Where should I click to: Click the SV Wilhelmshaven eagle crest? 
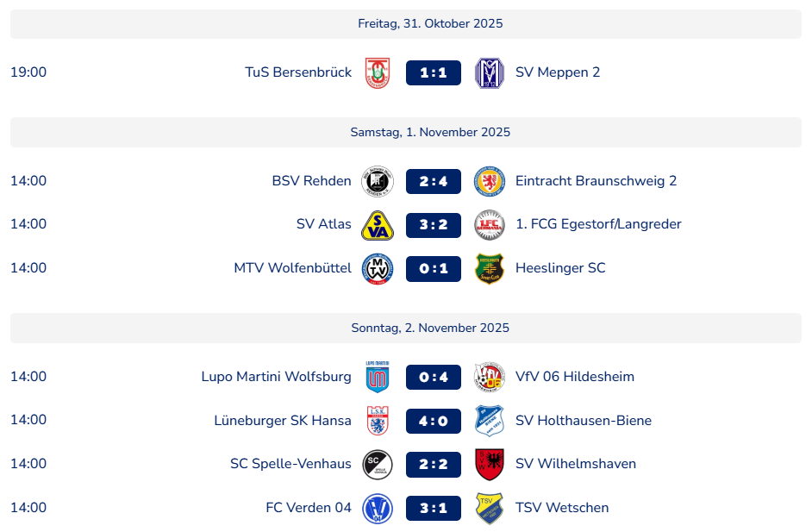(489, 464)
